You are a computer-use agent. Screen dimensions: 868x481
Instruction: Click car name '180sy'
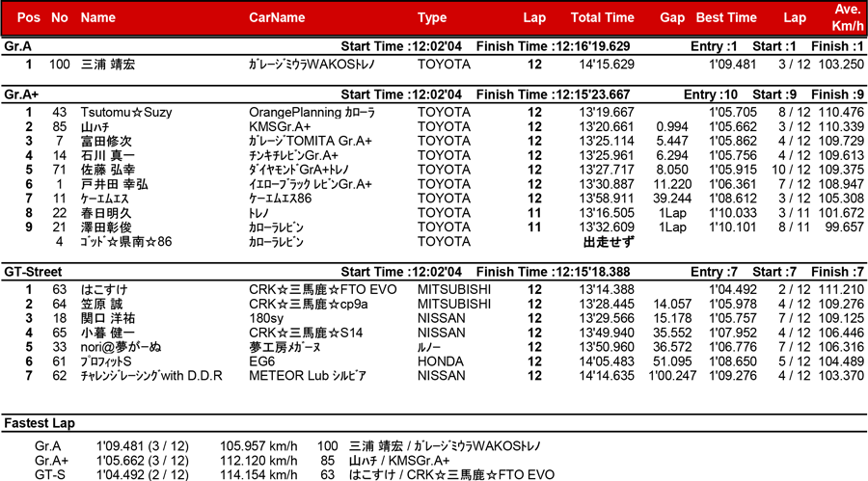pyautogui.click(x=266, y=318)
